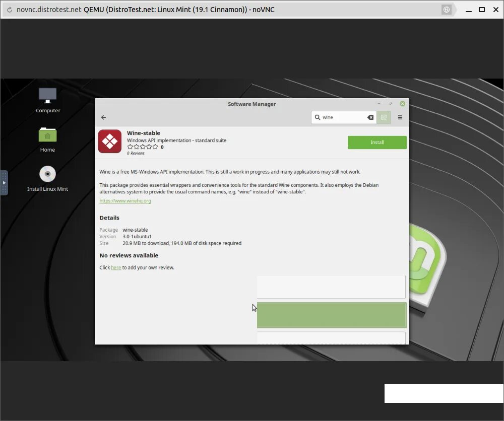Go back using the arrow in Software Manager
This screenshot has width=504, height=421.
[x=103, y=117]
